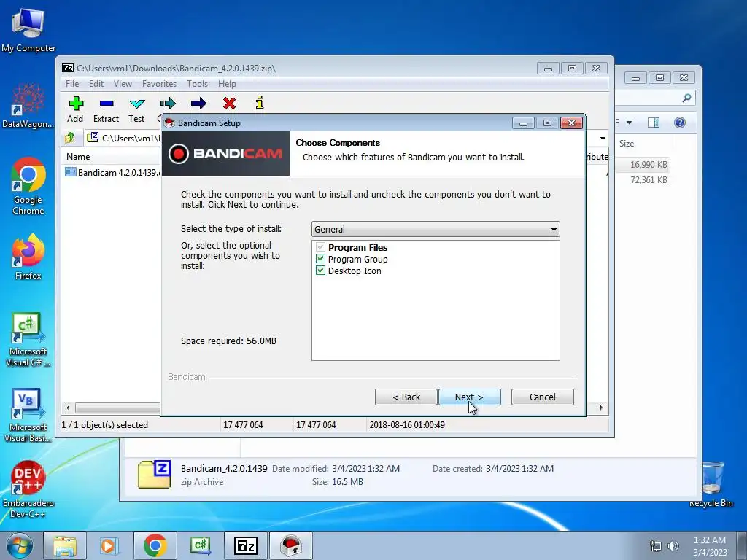This screenshot has height=560, width=747.
Task: Switch to Visual C# in the taskbar
Action: (200, 545)
